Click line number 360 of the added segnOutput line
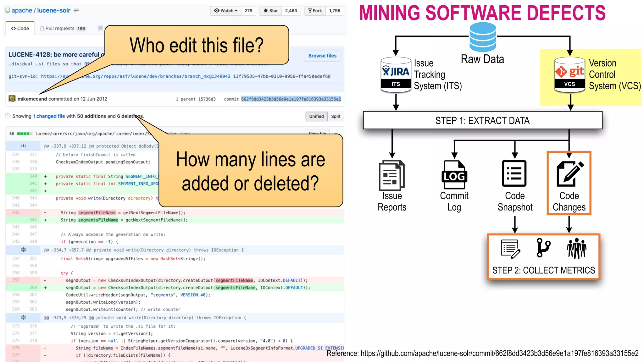The height and width of the screenshot is (362, 644). [x=33, y=287]
